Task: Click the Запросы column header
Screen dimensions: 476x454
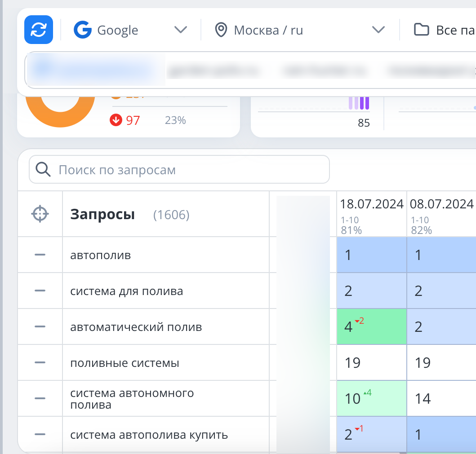Action: (x=102, y=215)
